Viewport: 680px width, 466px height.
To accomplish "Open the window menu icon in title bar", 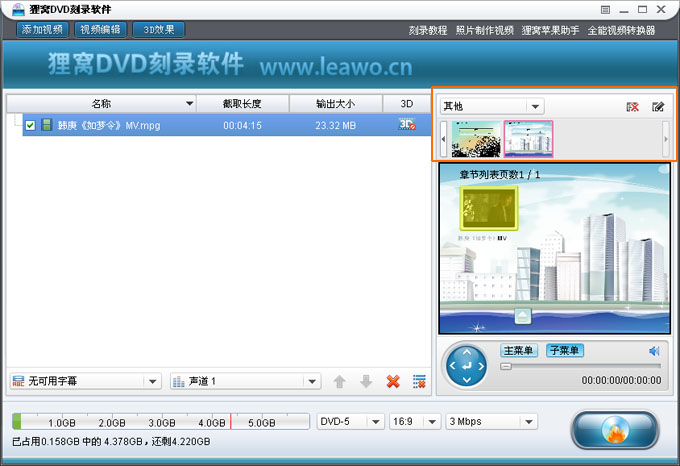I will coord(606,10).
